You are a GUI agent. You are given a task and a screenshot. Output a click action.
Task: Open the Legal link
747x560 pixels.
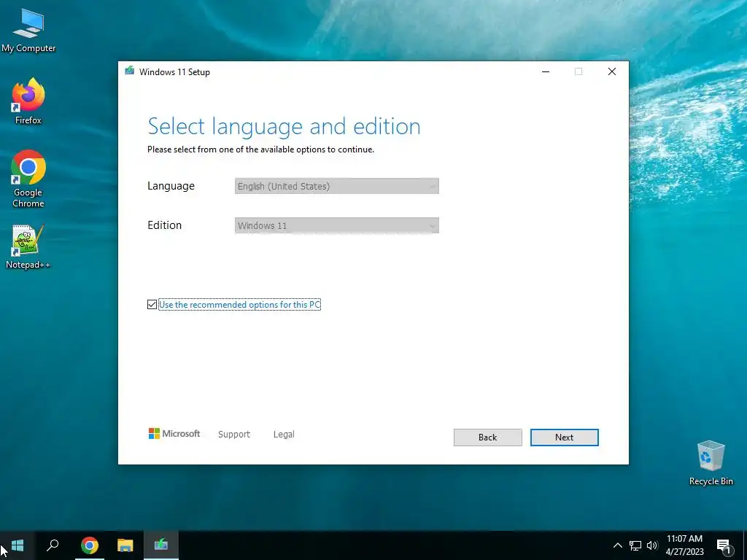(284, 435)
